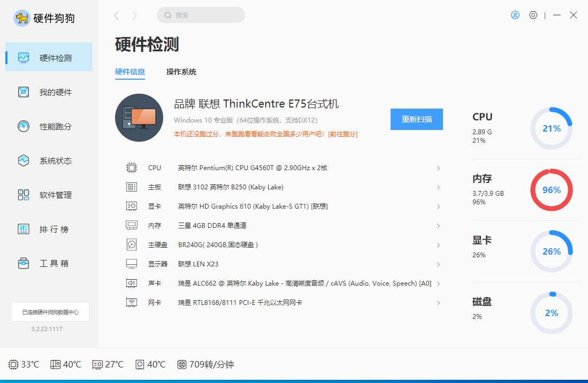Follow the [前往跑分] link
This screenshot has height=383, width=588.
pyautogui.click(x=343, y=134)
